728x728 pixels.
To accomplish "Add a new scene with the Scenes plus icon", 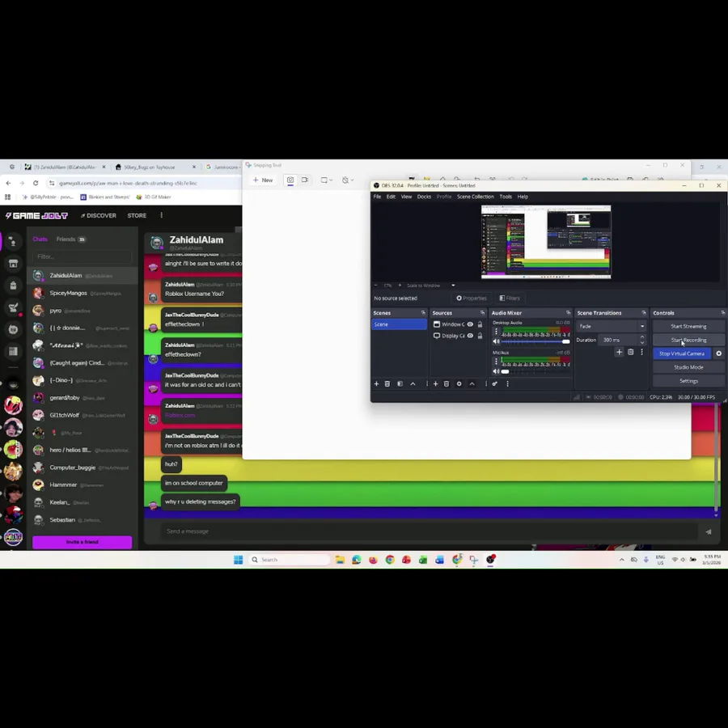I will (376, 384).
